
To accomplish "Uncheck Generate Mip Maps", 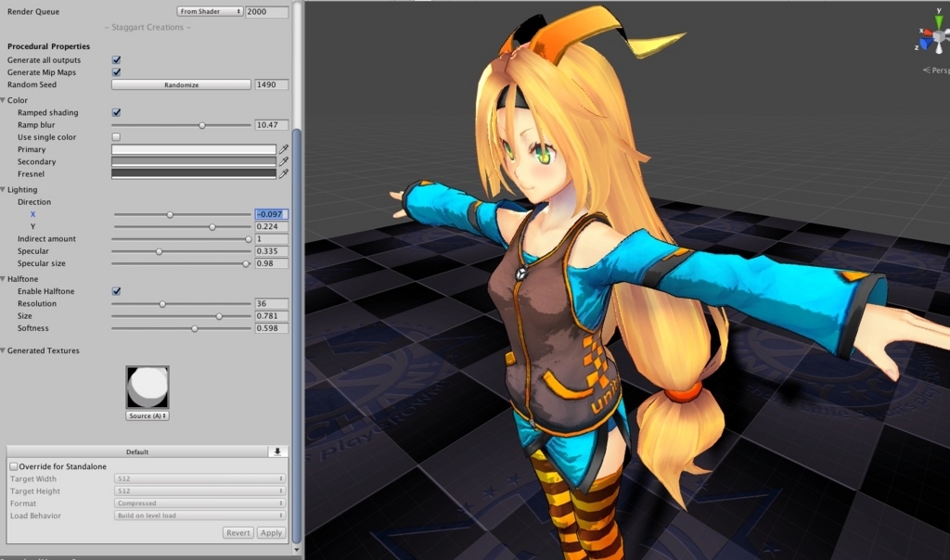I will pyautogui.click(x=116, y=72).
